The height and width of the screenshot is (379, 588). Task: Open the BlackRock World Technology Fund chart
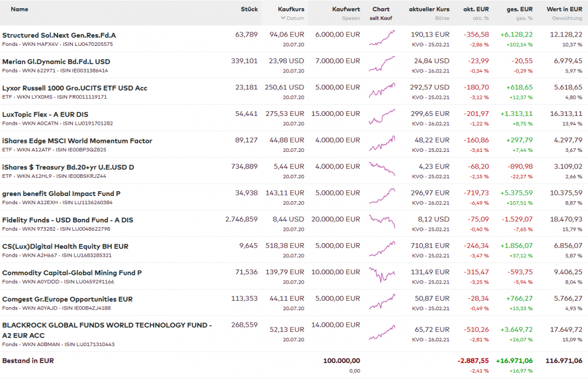pyautogui.click(x=382, y=332)
